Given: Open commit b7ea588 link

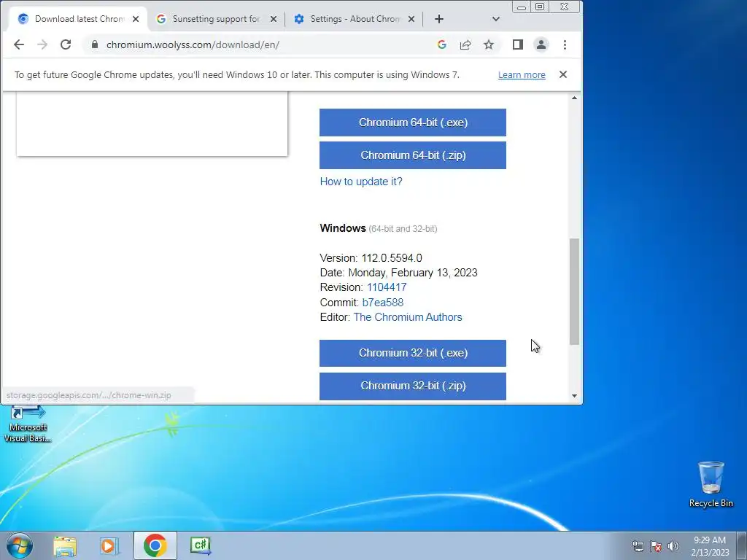Looking at the screenshot, I should pyautogui.click(x=382, y=303).
